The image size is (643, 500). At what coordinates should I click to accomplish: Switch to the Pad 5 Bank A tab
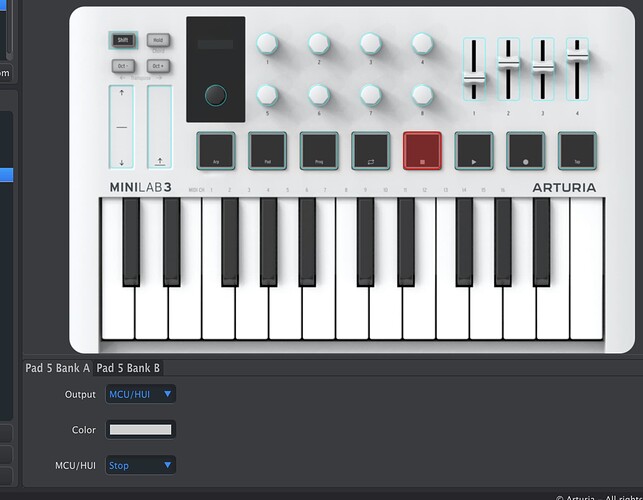[58, 368]
